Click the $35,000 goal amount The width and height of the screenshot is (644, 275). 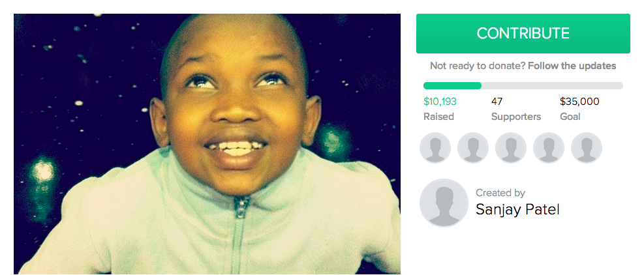(x=579, y=102)
